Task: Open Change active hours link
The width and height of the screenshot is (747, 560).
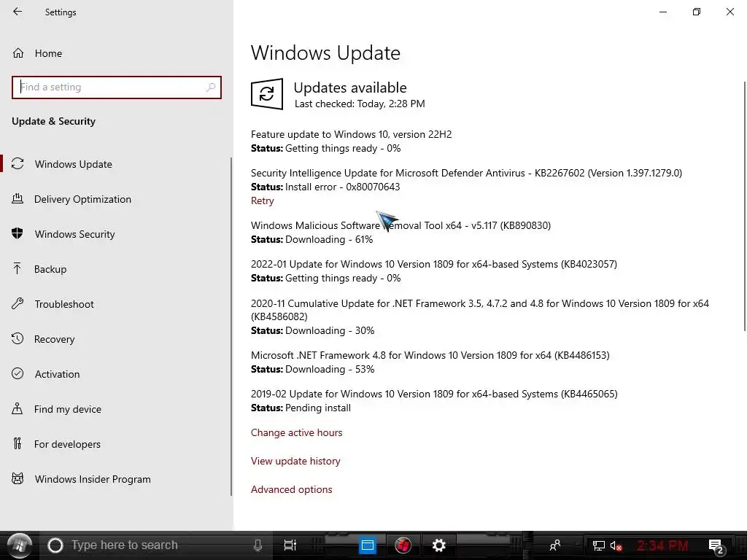Action: [296, 432]
